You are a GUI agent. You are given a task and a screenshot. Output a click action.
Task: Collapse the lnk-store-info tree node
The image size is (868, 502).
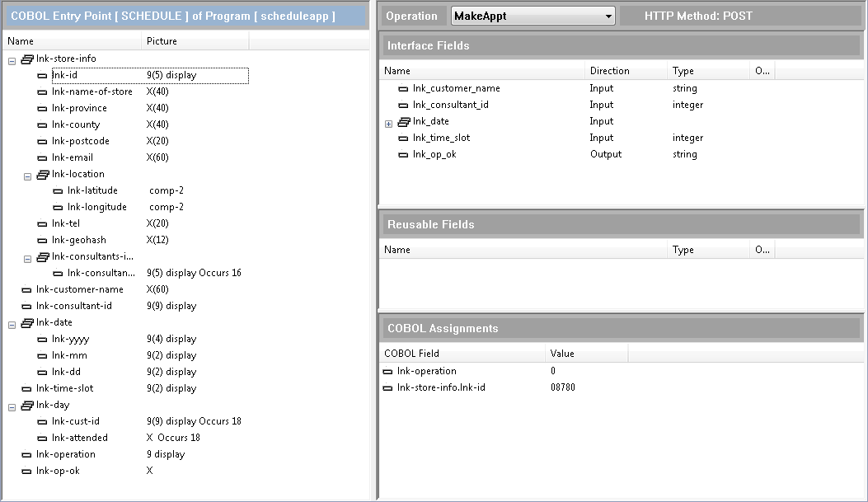coord(12,59)
